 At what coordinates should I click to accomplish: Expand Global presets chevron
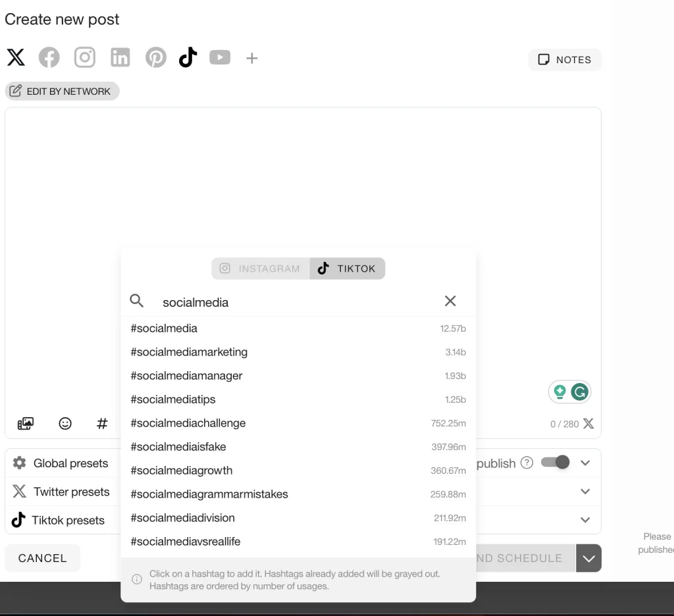[x=585, y=463]
